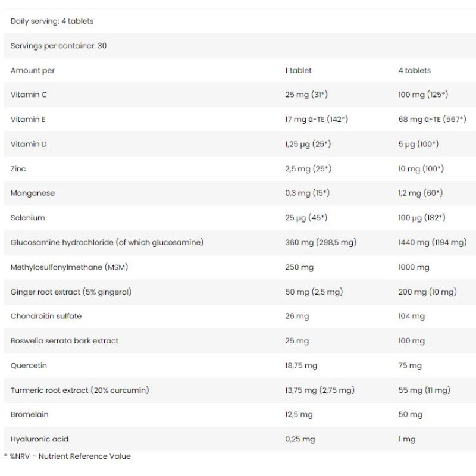Select the Ginger root extract label
Image resolution: width=476 pixels, height=476 pixels.
click(x=71, y=292)
